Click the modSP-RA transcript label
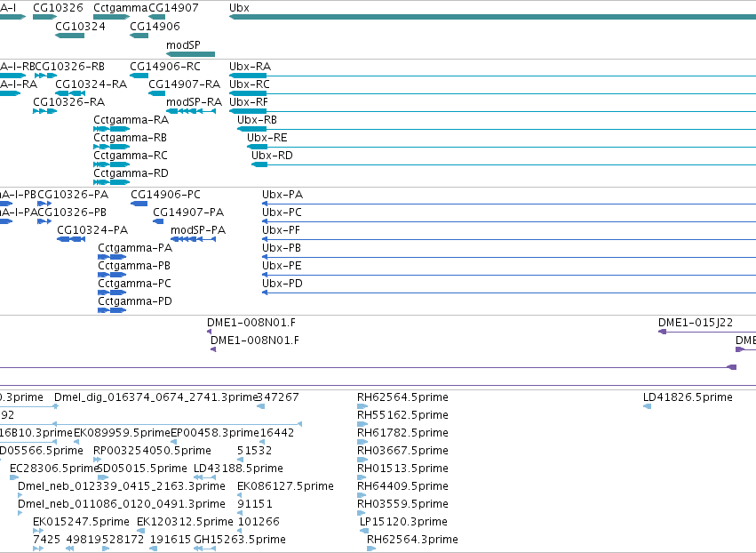Image resolution: width=756 pixels, height=553 pixels. pyautogui.click(x=194, y=102)
